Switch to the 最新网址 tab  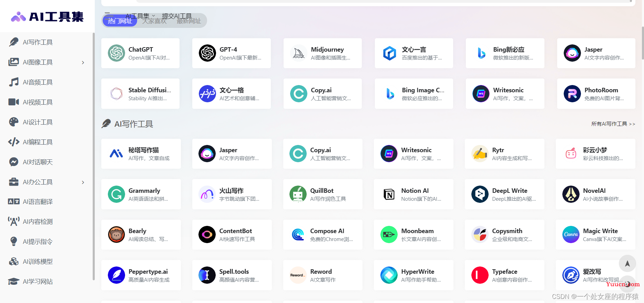click(x=189, y=21)
